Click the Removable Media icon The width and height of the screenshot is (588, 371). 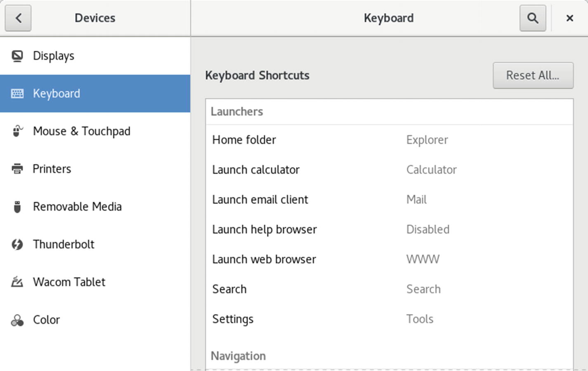coord(17,207)
